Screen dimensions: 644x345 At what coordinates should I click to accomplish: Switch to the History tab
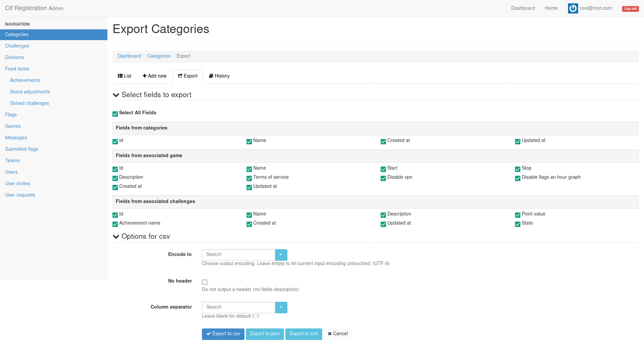pos(222,76)
